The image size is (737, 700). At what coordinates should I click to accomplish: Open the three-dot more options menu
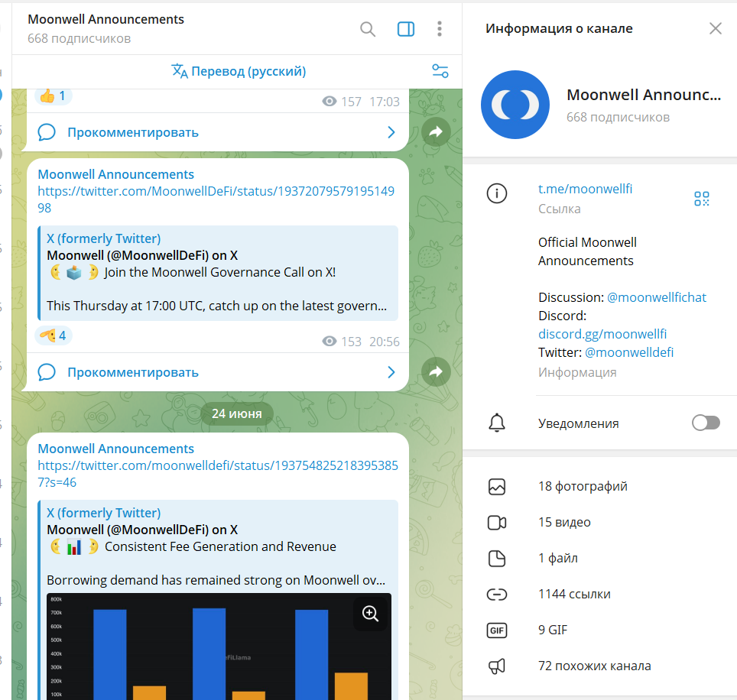pyautogui.click(x=440, y=29)
